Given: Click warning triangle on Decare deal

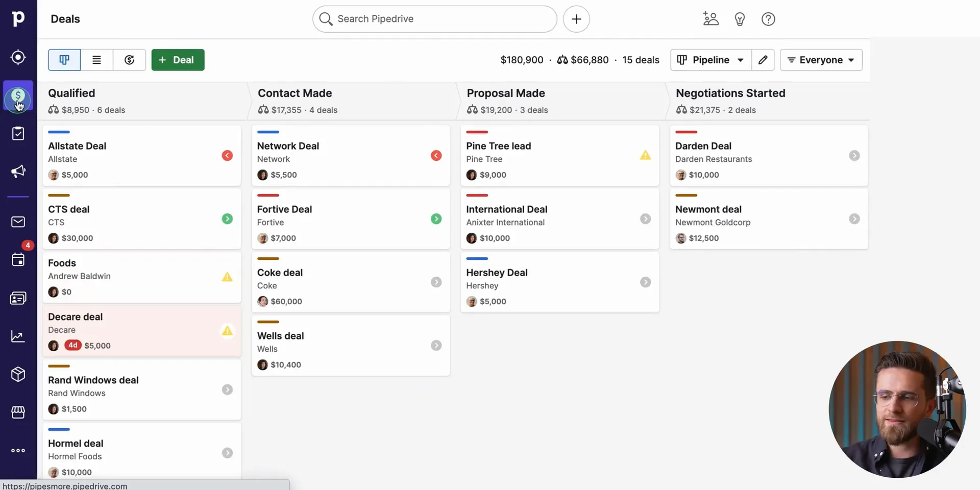Looking at the screenshot, I should [227, 331].
